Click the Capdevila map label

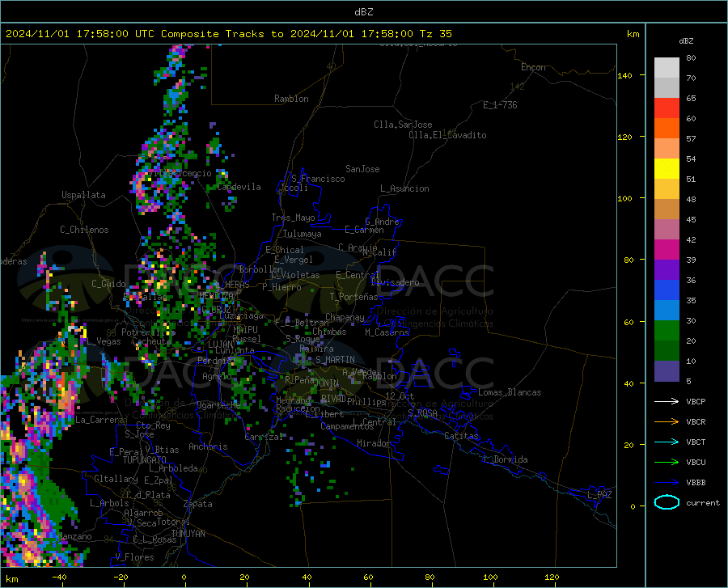tap(239, 187)
